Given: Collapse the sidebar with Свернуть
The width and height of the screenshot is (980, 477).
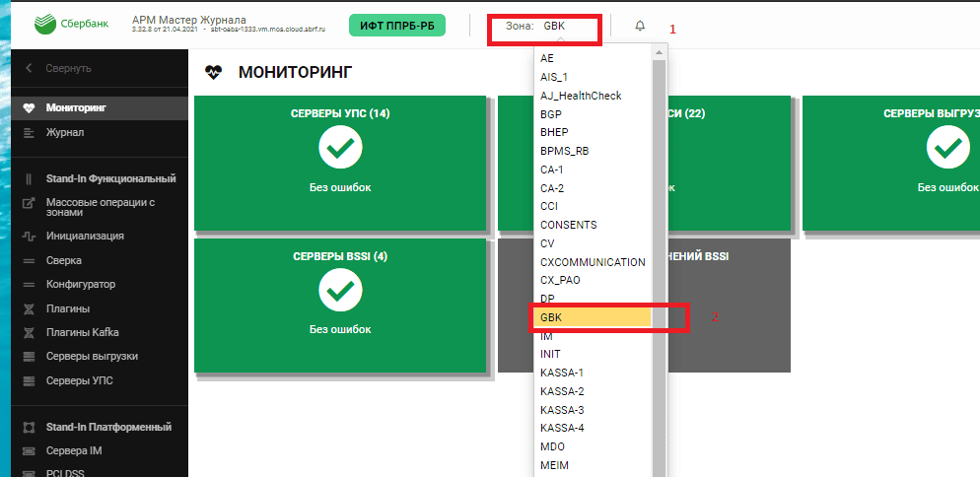Looking at the screenshot, I should (x=59, y=68).
